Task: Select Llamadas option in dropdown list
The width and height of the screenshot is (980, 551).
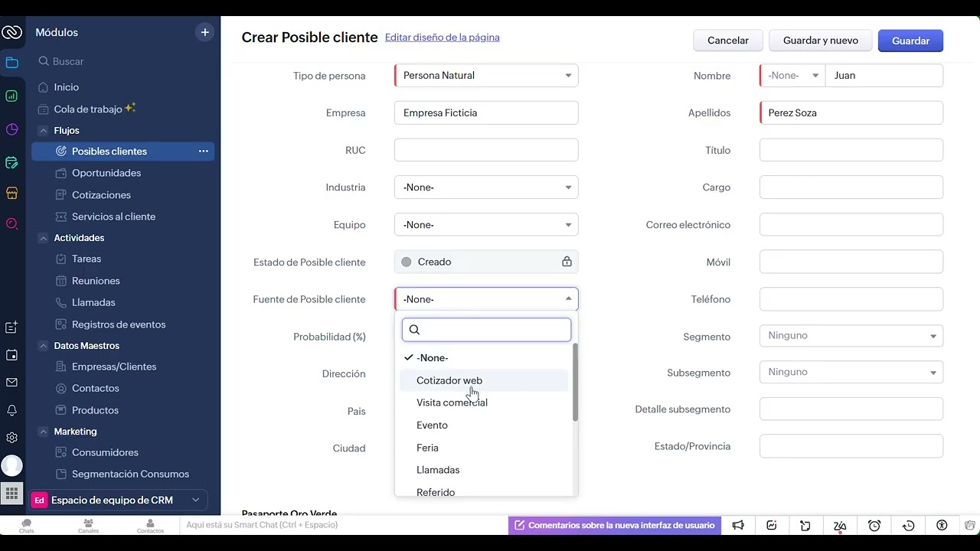Action: pyautogui.click(x=484, y=470)
